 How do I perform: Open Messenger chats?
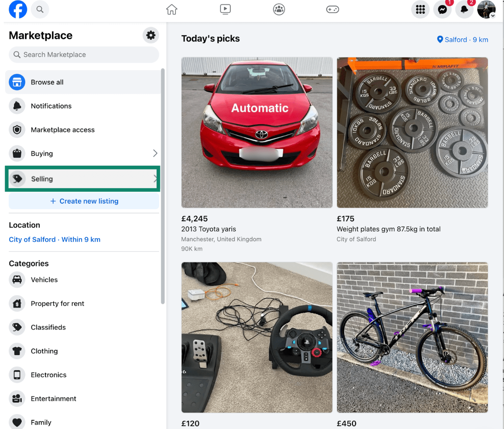tap(442, 10)
